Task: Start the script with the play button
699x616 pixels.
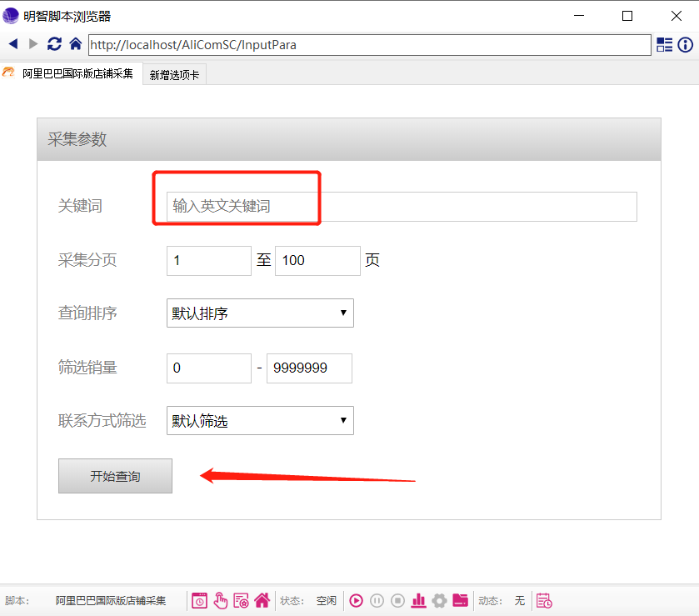Action: tap(356, 601)
